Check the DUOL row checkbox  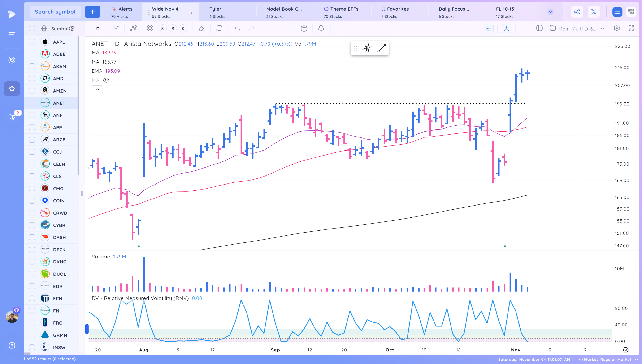(32, 274)
